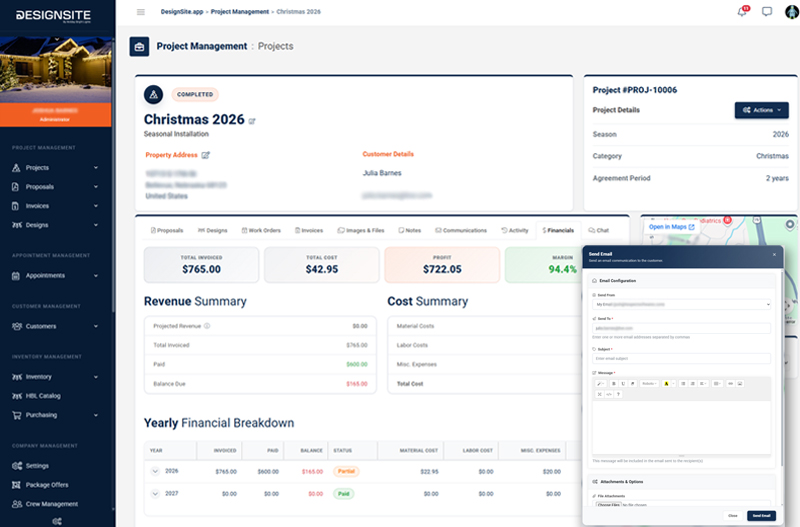Click the sidebar collapse gear icon at the bottom
This screenshot has height=527, width=800.
[57, 521]
